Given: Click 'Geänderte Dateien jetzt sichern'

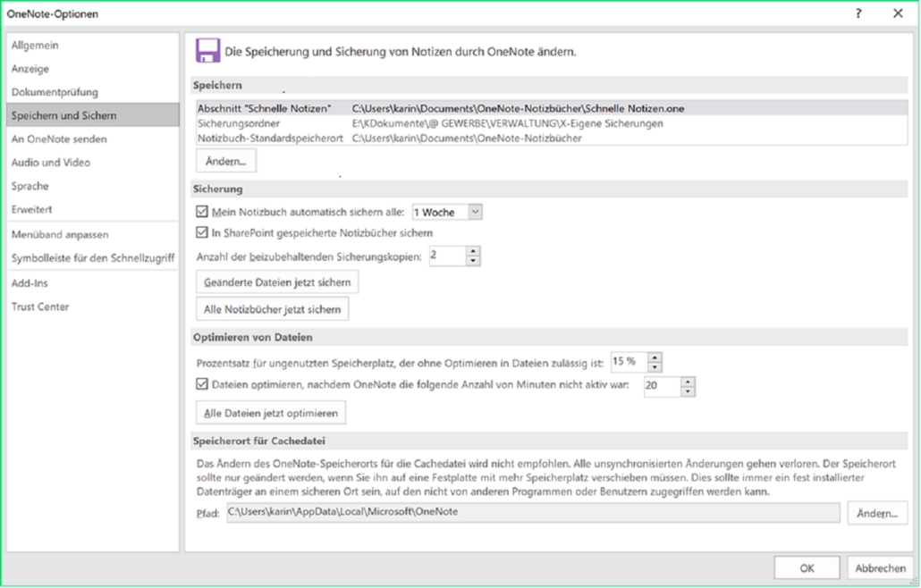Looking at the screenshot, I should pos(277,281).
